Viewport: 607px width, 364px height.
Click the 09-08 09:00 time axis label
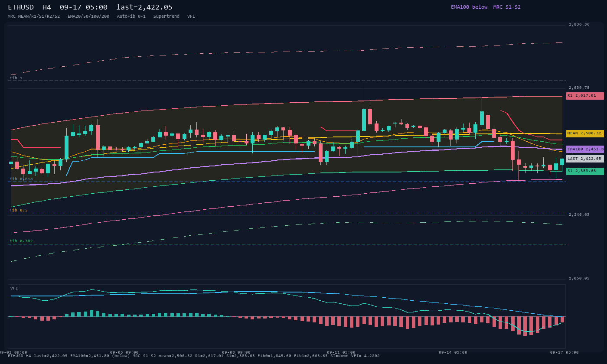[x=236, y=352]
